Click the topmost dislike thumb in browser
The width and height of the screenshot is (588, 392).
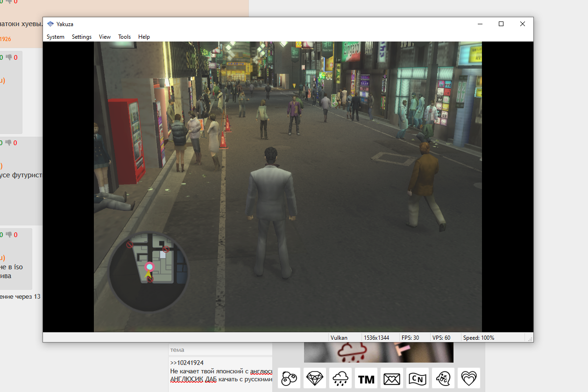pos(9,2)
